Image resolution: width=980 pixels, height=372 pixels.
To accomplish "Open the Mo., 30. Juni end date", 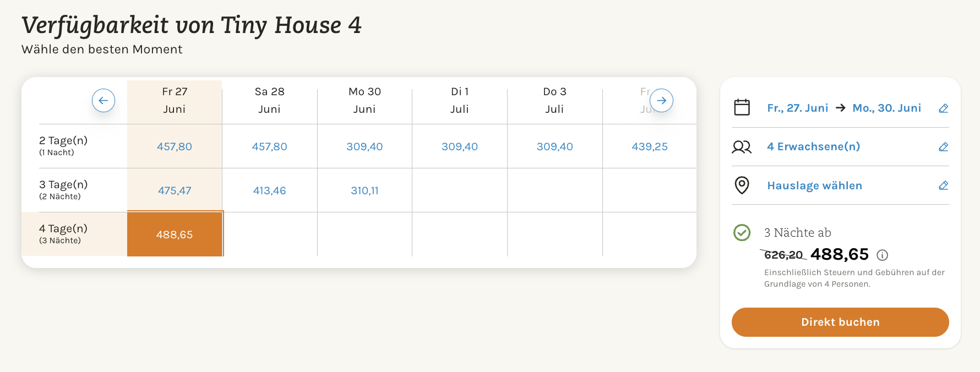I will (886, 108).
